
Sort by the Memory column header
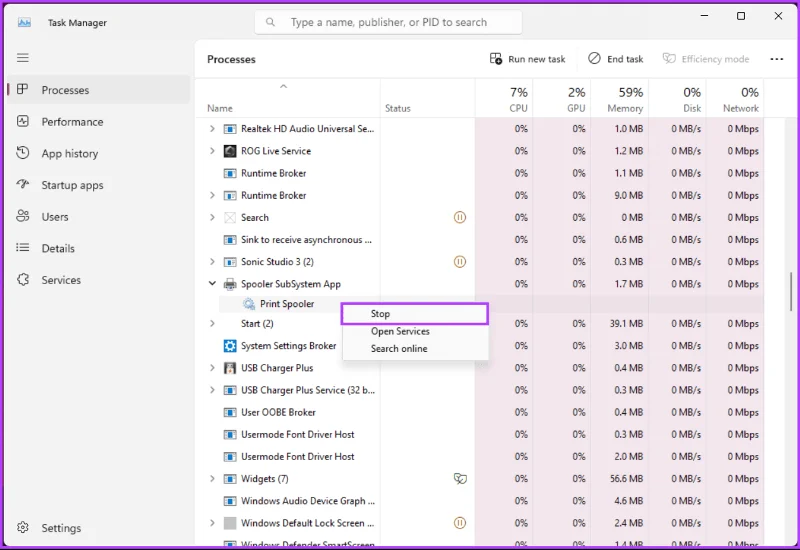(x=619, y=98)
